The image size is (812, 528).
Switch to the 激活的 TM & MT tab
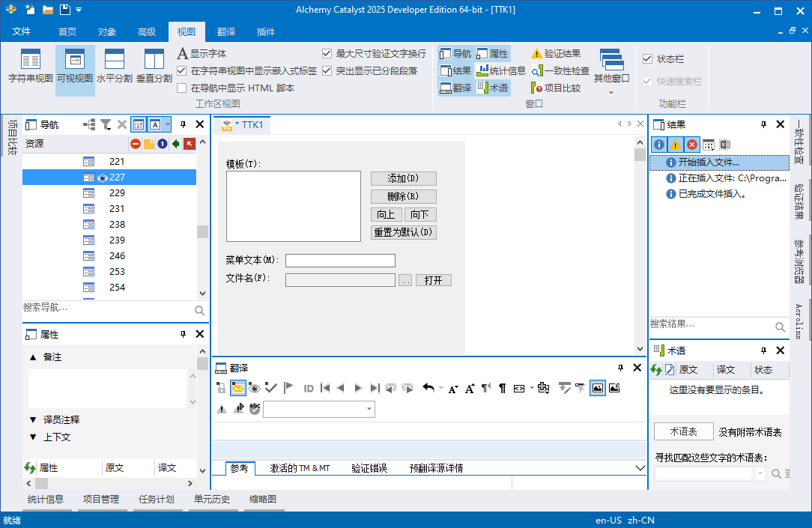300,469
